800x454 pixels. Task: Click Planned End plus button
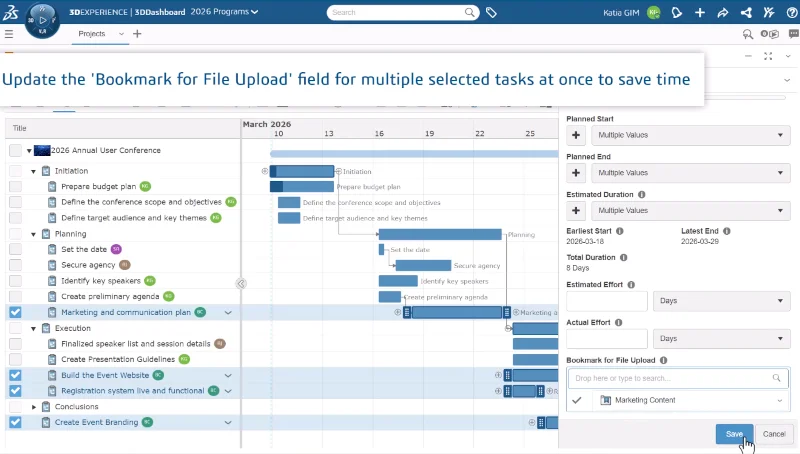tap(576, 173)
